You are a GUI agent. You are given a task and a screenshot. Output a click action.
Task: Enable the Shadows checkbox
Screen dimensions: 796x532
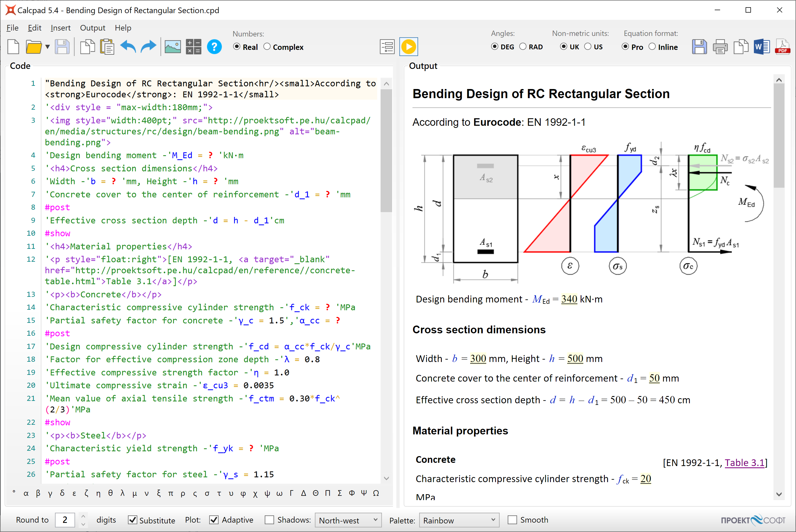tap(270, 520)
